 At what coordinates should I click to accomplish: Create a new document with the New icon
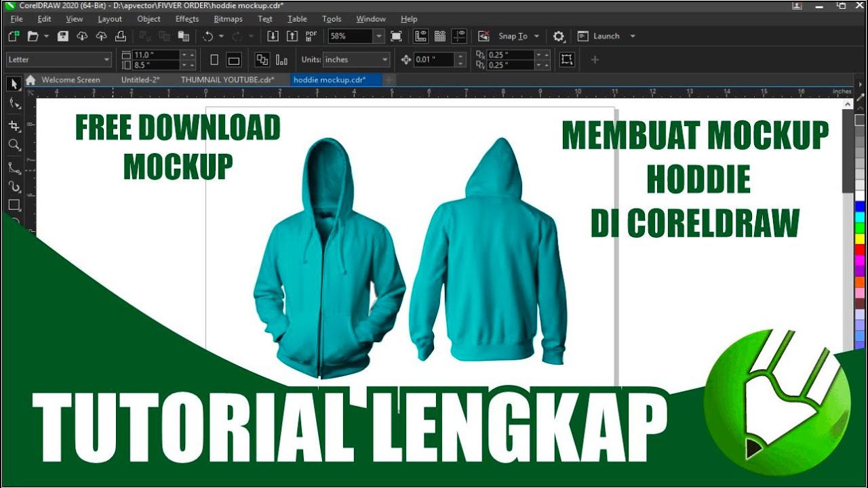coord(14,36)
